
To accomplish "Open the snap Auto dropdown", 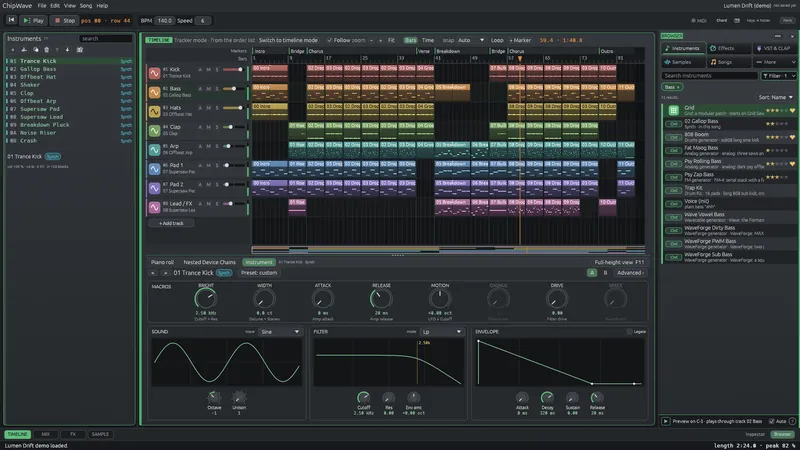I will pos(471,40).
